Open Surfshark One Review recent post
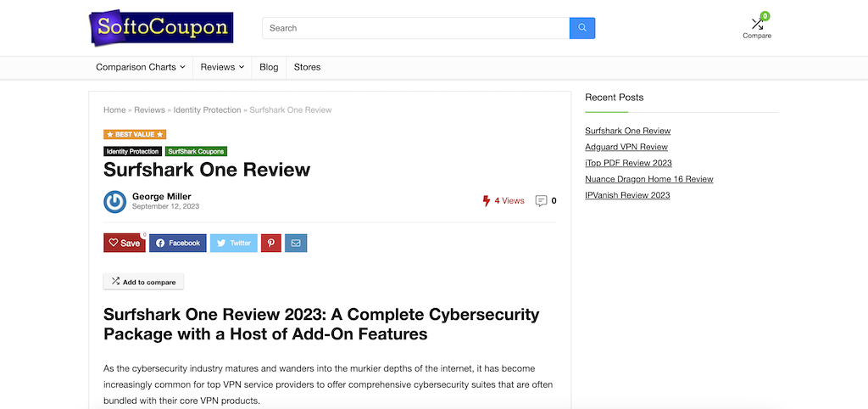The image size is (868, 409). pyautogui.click(x=628, y=131)
